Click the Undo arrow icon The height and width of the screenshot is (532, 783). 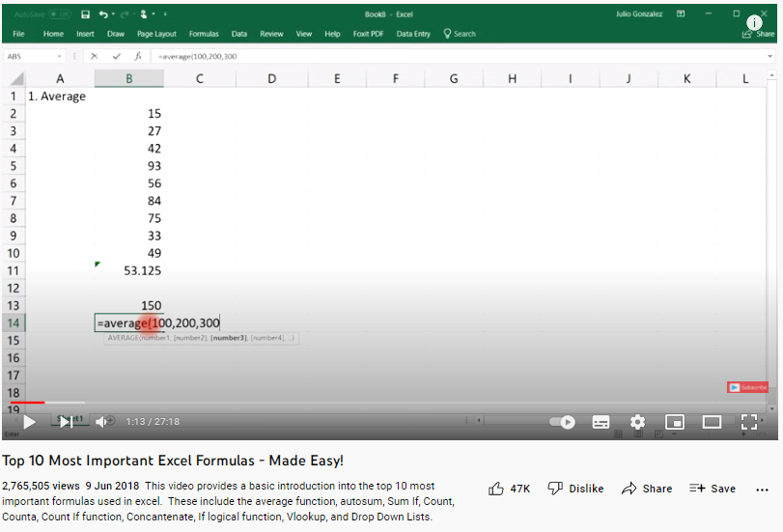click(103, 14)
